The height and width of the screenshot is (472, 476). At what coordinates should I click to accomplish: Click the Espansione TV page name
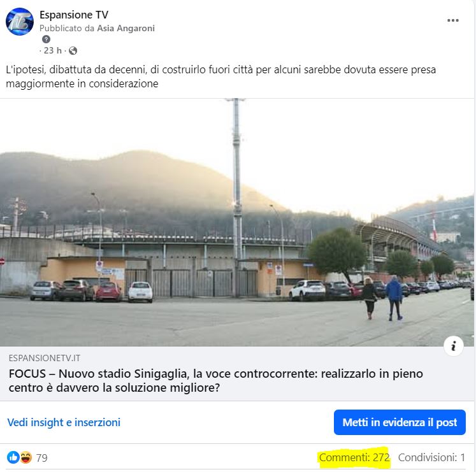click(74, 15)
